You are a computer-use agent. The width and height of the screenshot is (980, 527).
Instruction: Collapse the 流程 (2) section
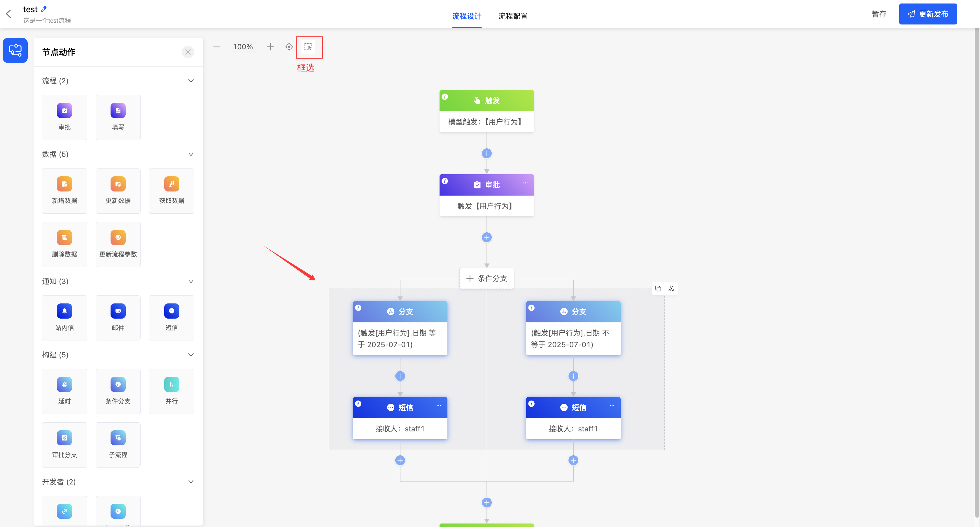[191, 81]
